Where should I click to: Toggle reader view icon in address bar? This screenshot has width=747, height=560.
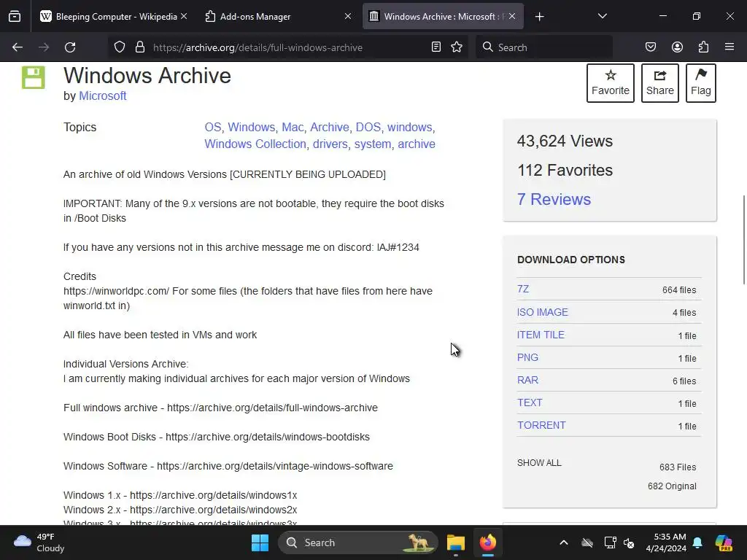pos(436,47)
